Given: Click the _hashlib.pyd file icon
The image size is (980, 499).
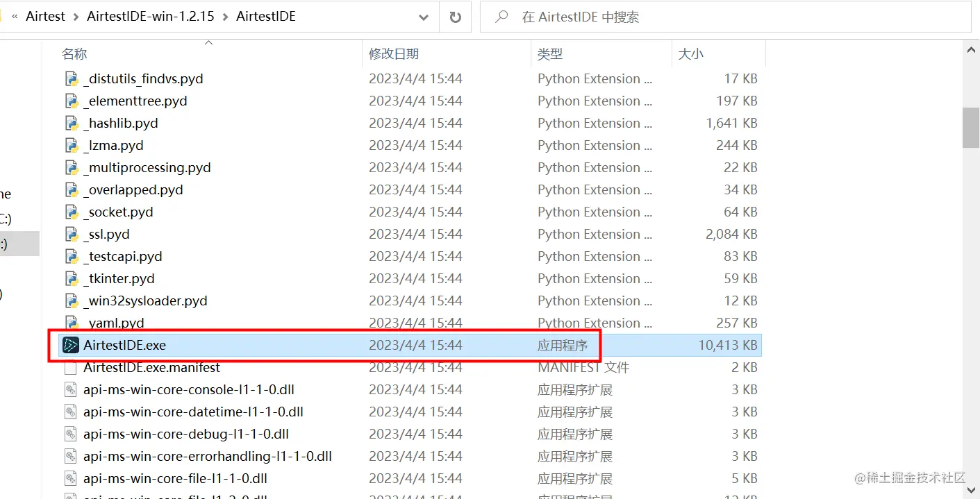Looking at the screenshot, I should pos(71,123).
